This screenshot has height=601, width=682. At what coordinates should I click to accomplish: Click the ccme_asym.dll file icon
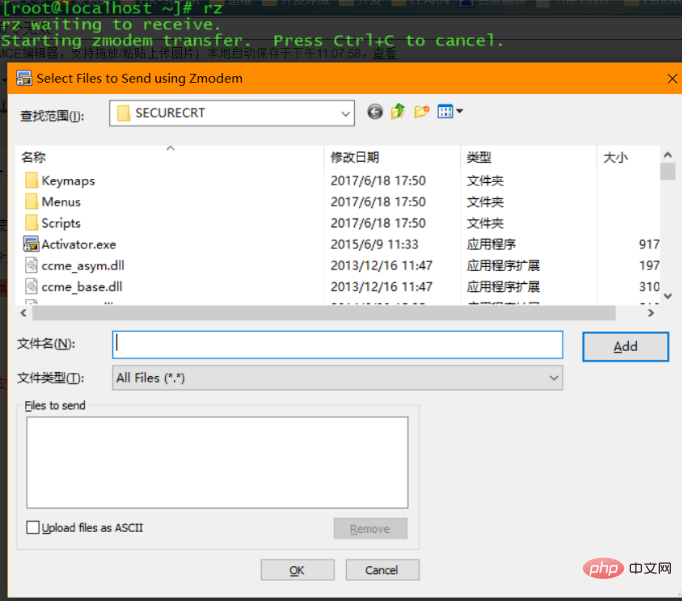[x=31, y=265]
